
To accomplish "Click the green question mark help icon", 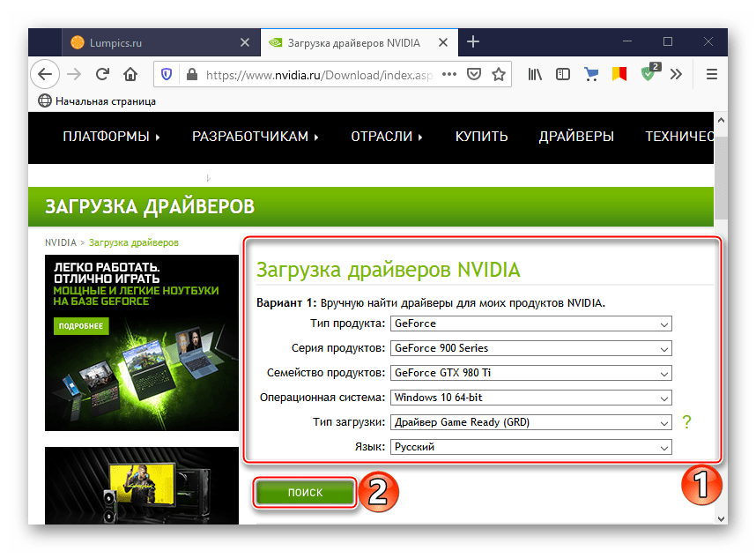I will [687, 422].
